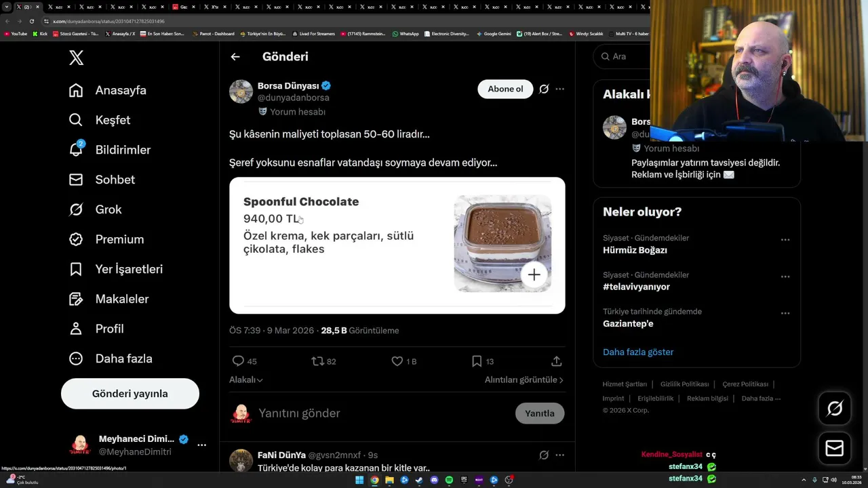The image size is (868, 488).
Task: Open Anasayfa from the sidebar
Action: click(x=108, y=90)
